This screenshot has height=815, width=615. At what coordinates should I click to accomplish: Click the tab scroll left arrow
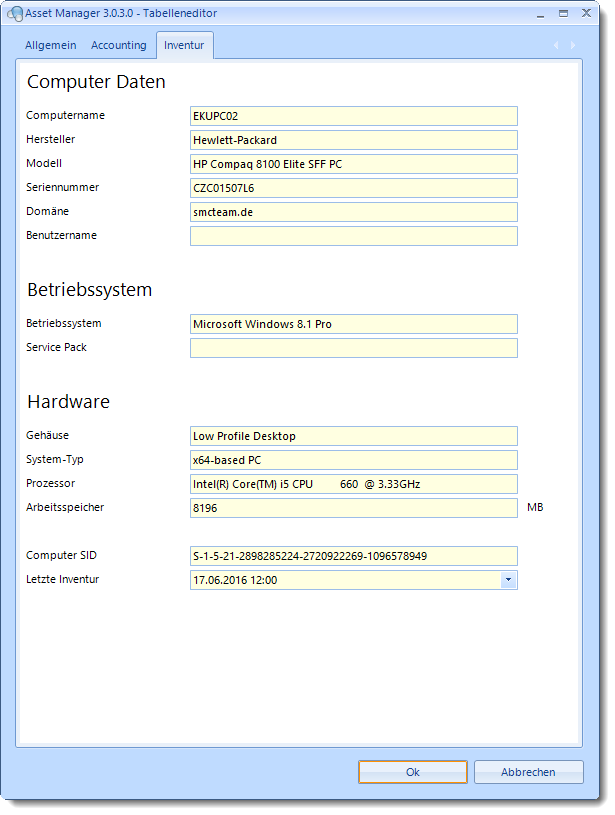[556, 45]
